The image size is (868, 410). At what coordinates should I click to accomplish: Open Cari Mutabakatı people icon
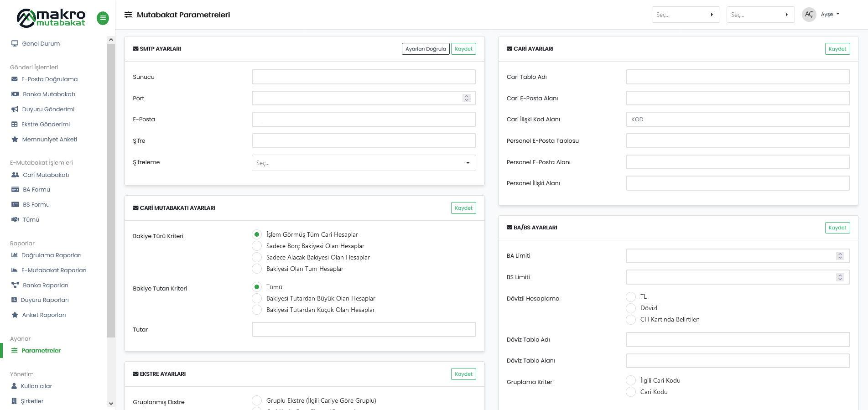coord(15,175)
